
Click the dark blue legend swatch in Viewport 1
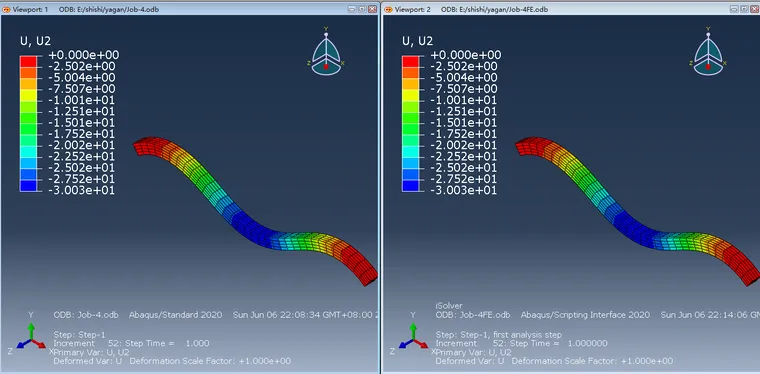(28, 186)
